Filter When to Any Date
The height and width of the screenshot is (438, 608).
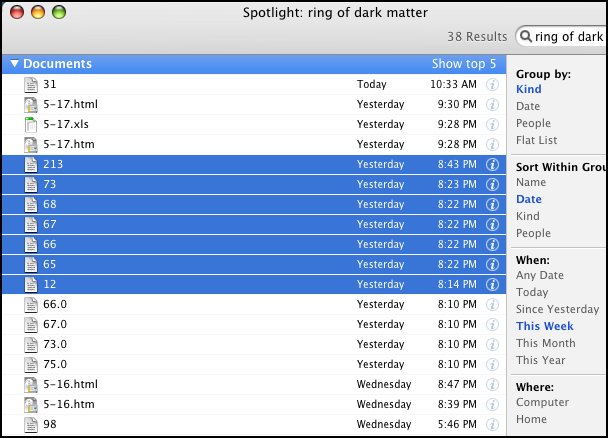click(x=540, y=275)
